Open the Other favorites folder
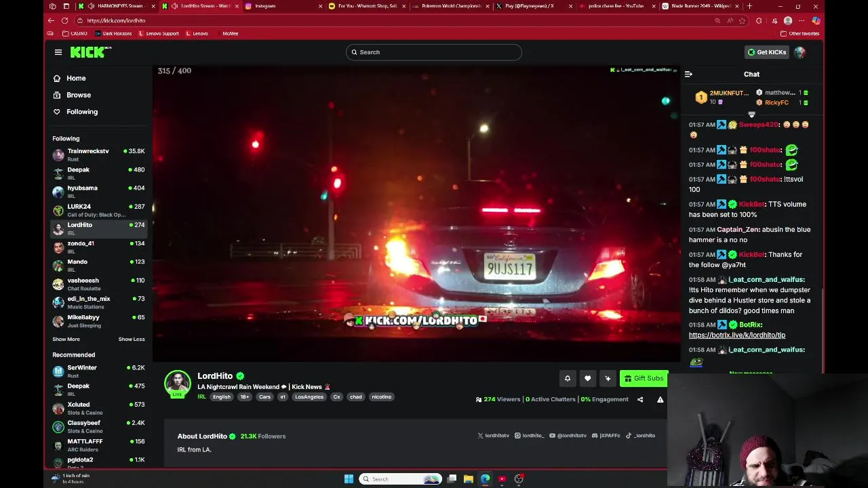This screenshot has height=488, width=868. coord(800,33)
